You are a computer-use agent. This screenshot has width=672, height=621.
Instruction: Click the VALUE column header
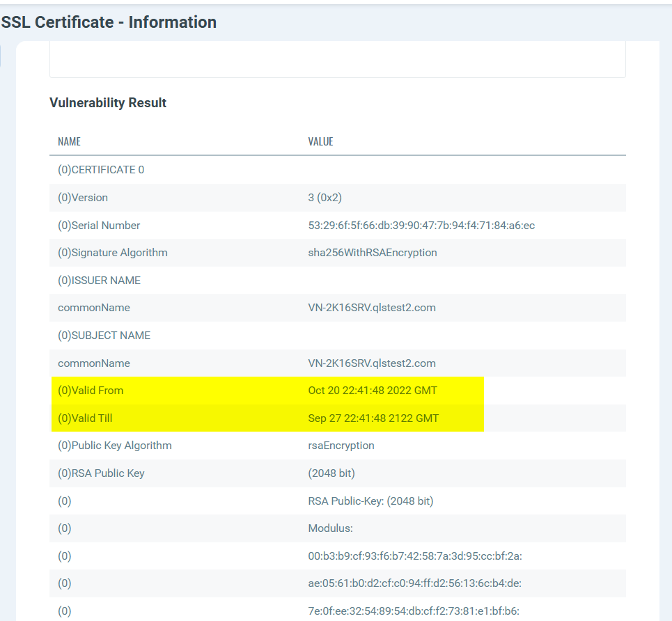point(320,141)
